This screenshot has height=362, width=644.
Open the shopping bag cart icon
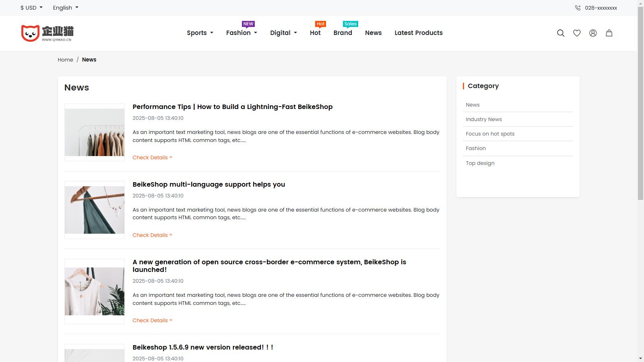(609, 33)
